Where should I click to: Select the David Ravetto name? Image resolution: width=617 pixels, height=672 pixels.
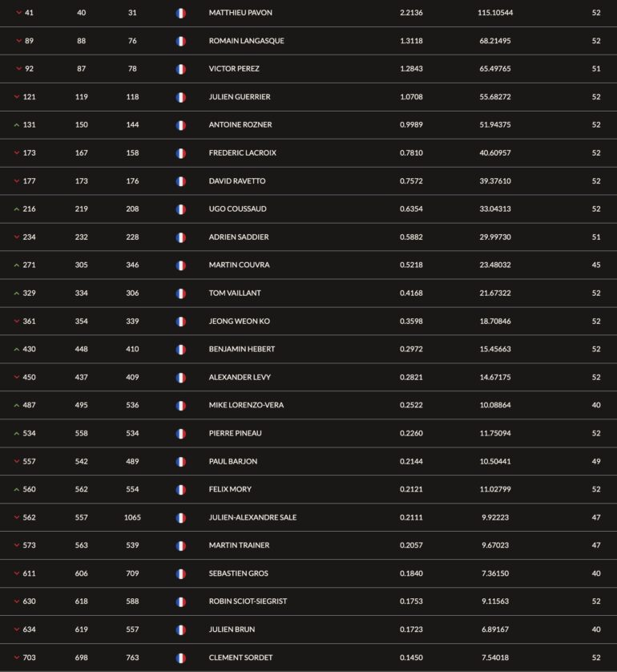(x=236, y=181)
